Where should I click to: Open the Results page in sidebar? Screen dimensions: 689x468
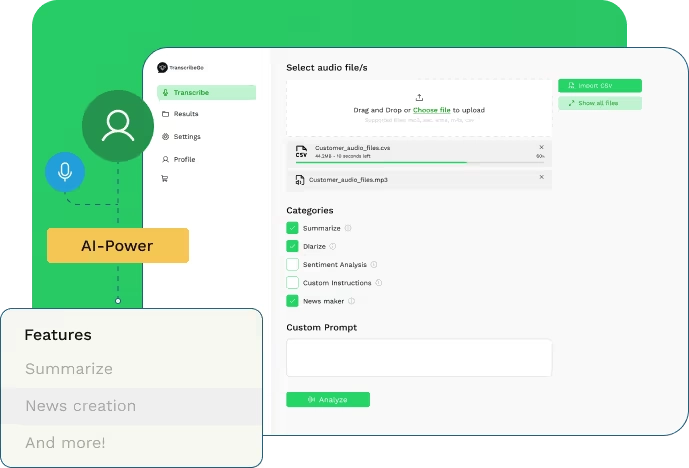(185, 114)
